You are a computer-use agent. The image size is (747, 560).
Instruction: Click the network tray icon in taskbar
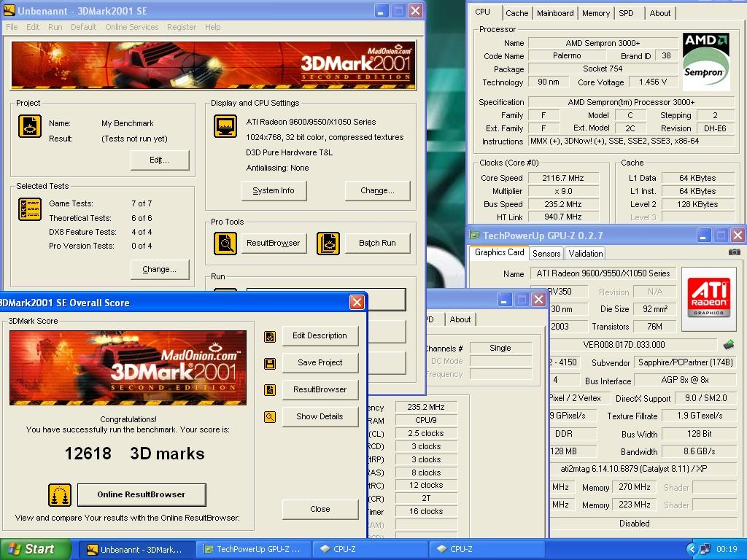705,549
